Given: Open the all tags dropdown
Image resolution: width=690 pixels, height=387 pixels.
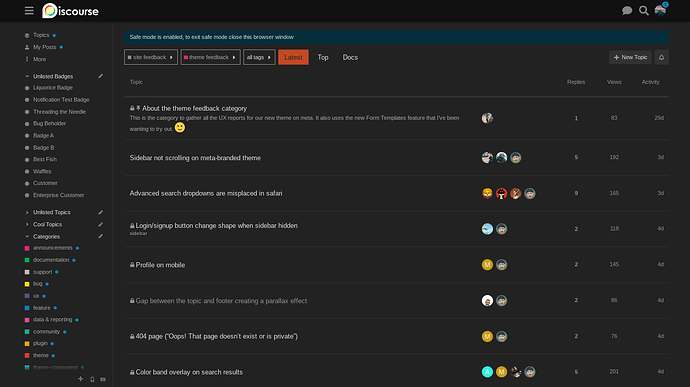Looking at the screenshot, I should pyautogui.click(x=259, y=57).
